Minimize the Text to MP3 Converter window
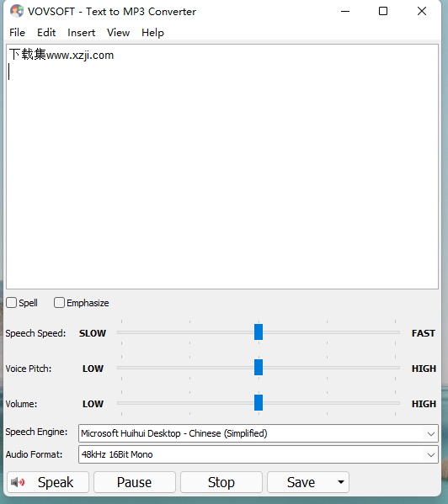This screenshot has height=504, width=448. [x=345, y=11]
